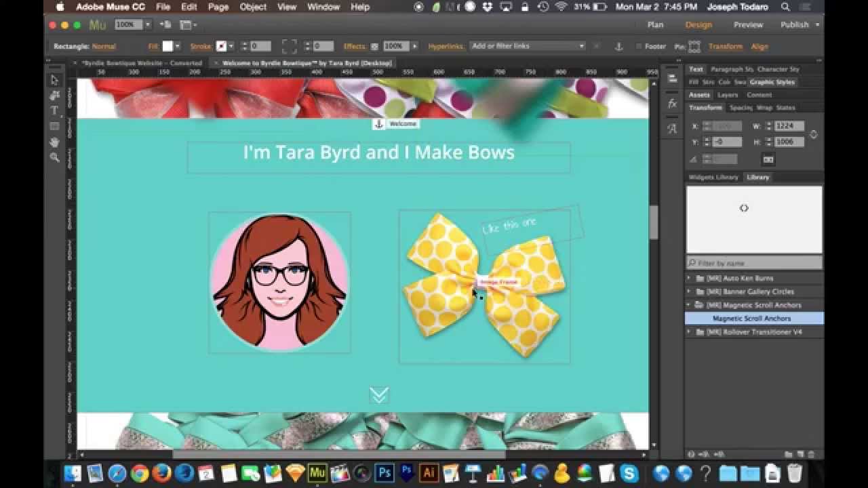Choose the Hand tool
Screen dimensions: 868x488
pyautogui.click(x=55, y=142)
